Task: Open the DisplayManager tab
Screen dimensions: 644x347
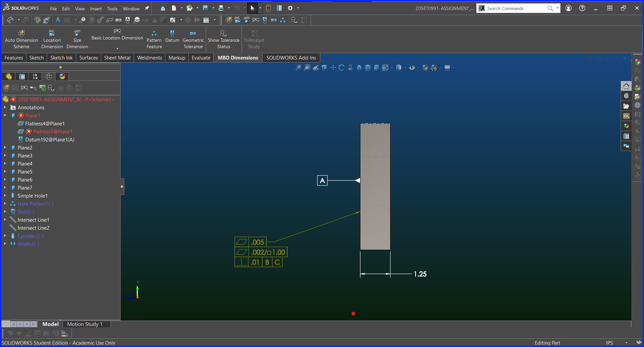Action: (62, 77)
